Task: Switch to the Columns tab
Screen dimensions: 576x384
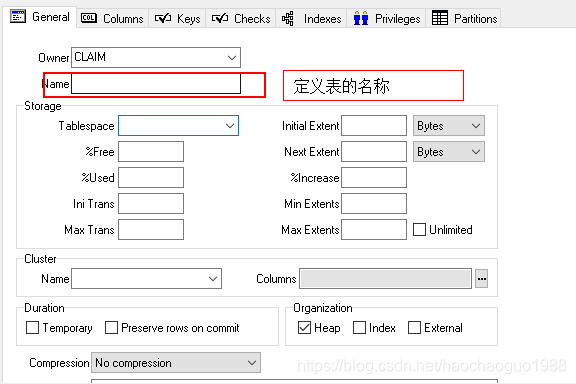Action: click(112, 18)
